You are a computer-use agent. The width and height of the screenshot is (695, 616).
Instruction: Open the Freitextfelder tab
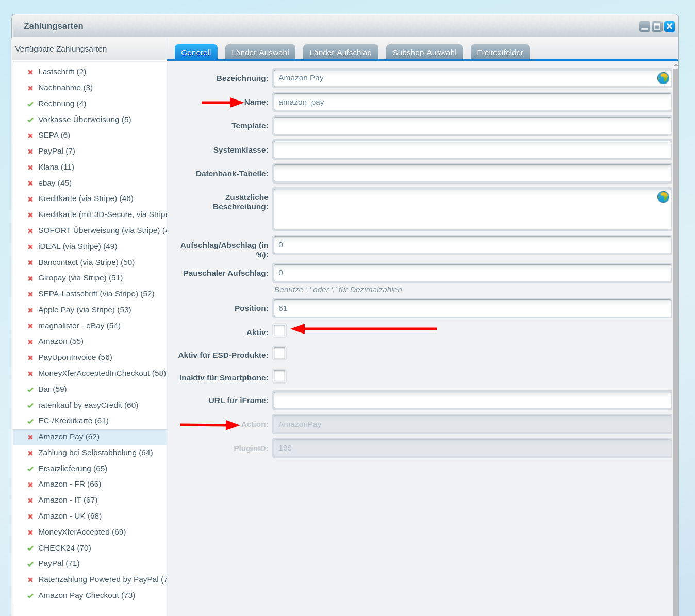(500, 53)
